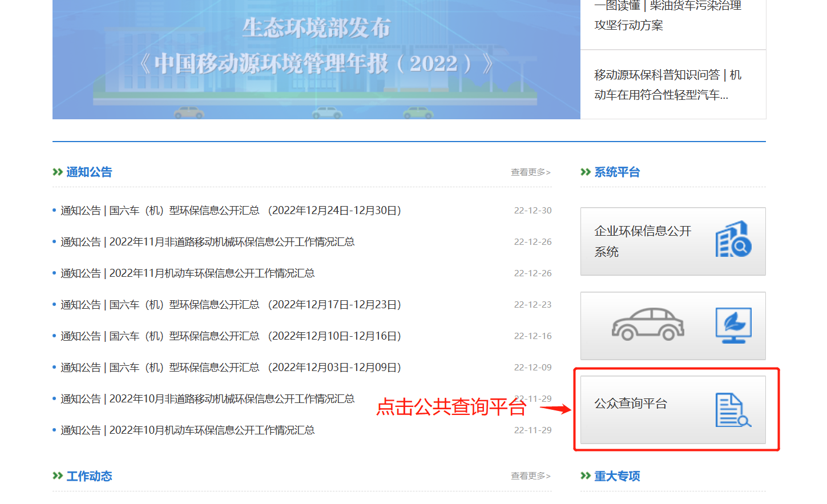Open 2022年10月机动车环保信息公开工作情况汇总 notice
Image resolution: width=827 pixels, height=504 pixels.
[188, 430]
